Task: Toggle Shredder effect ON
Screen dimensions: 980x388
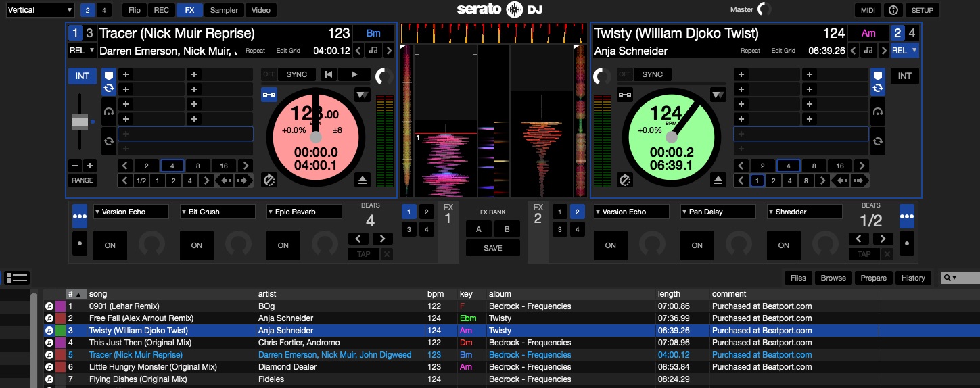Action: 784,245
